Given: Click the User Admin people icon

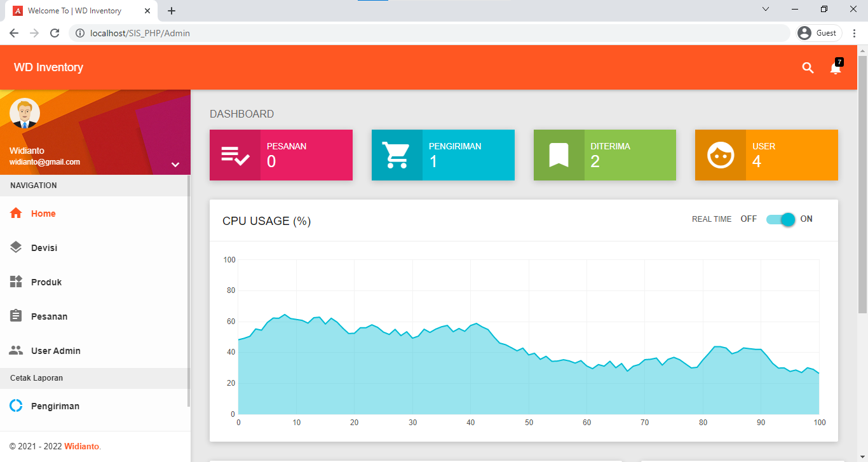Looking at the screenshot, I should pos(17,351).
